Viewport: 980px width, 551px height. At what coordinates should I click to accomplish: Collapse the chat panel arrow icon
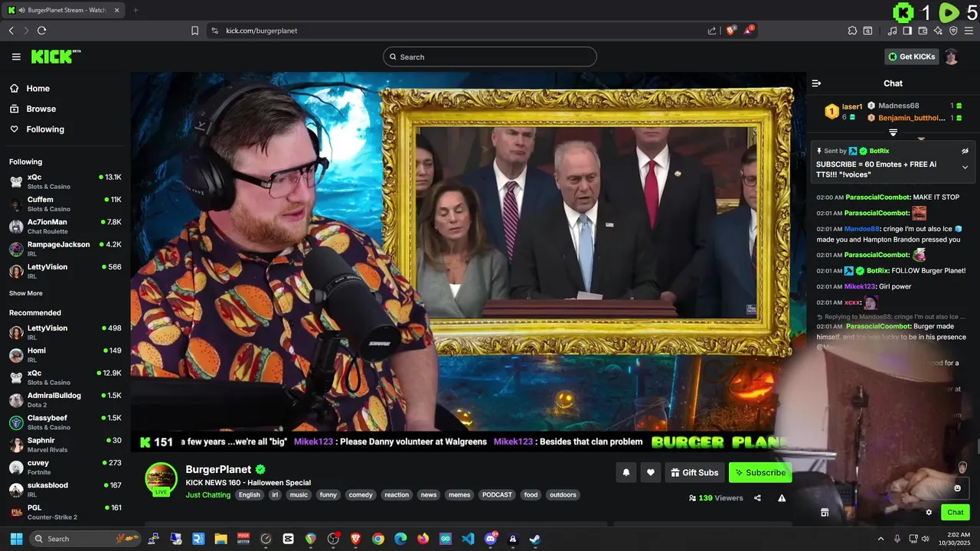pyautogui.click(x=816, y=83)
